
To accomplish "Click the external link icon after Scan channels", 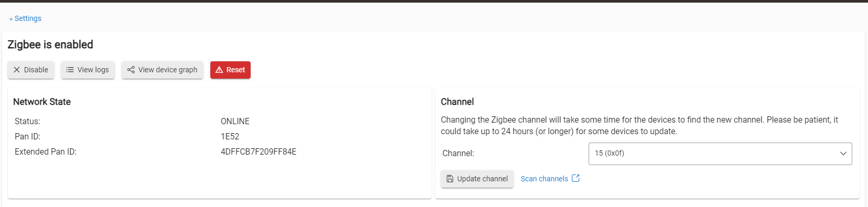I will click(x=576, y=178).
